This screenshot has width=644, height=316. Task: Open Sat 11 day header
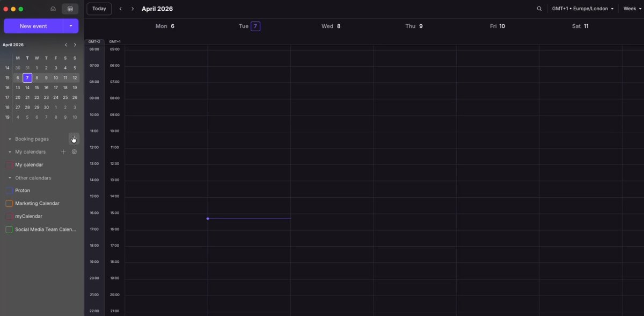click(x=580, y=26)
